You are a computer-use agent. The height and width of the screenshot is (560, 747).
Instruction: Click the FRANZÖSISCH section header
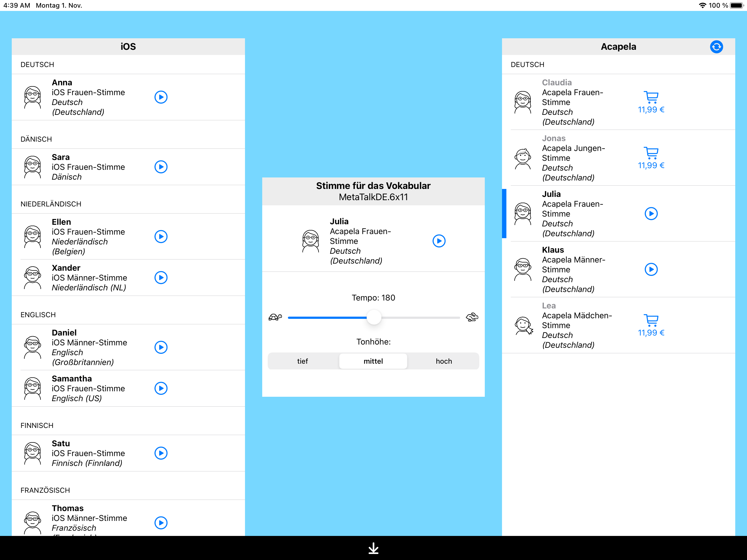pyautogui.click(x=45, y=491)
